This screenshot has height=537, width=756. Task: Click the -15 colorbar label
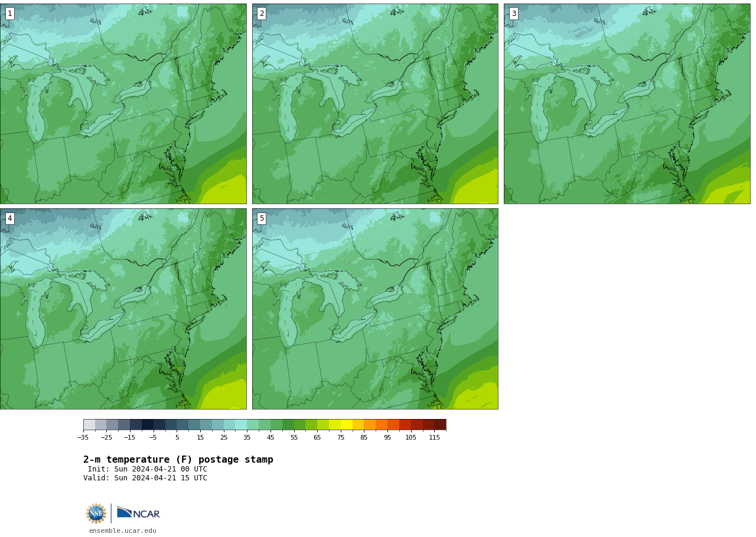pos(130,438)
